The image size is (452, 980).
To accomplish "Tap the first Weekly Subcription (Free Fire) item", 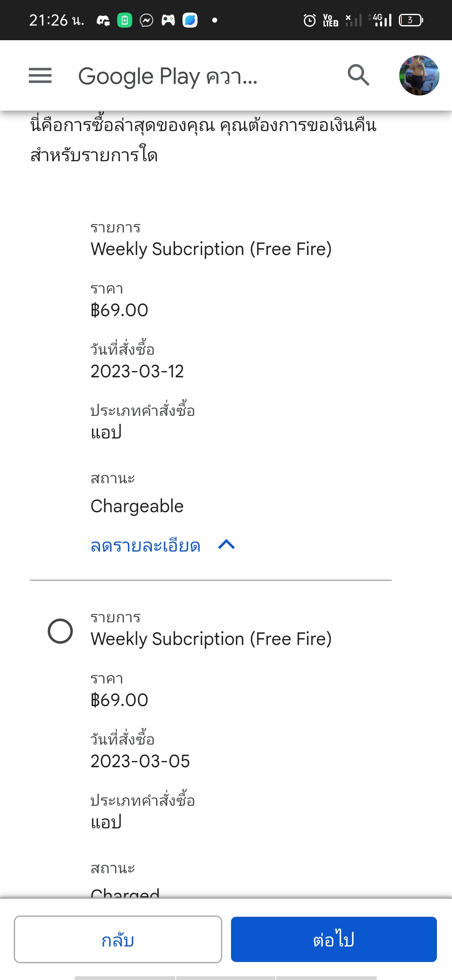I will tap(211, 249).
